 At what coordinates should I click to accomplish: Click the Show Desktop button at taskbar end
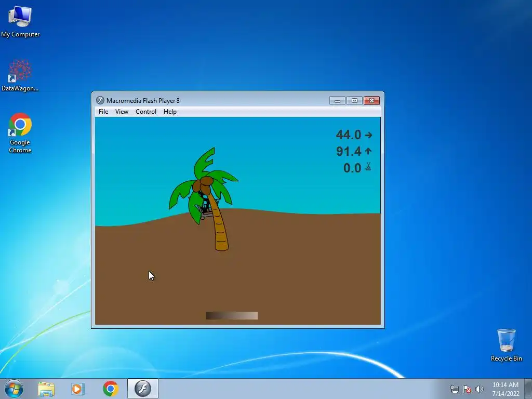(x=528, y=389)
